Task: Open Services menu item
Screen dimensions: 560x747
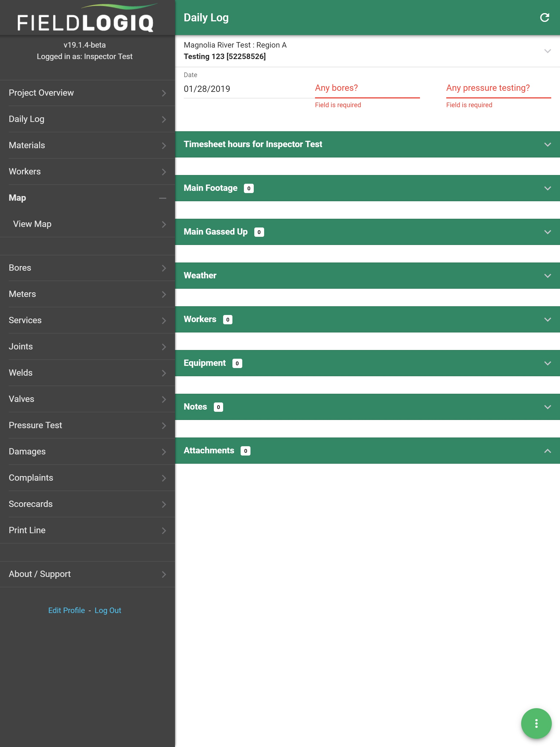Action: (87, 320)
